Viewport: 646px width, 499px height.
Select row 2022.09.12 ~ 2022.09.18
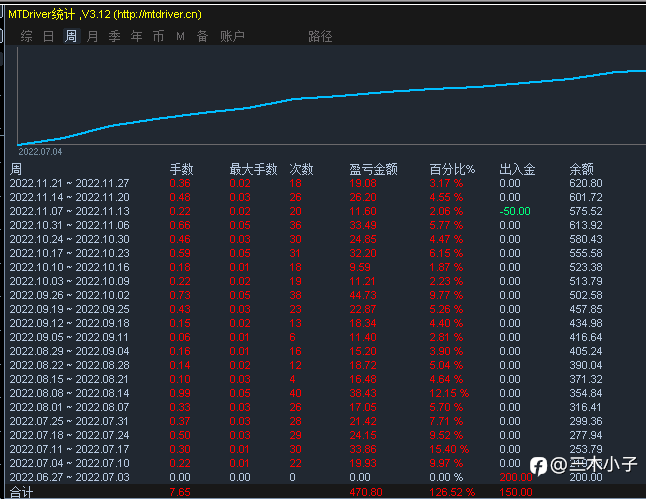[306, 323]
